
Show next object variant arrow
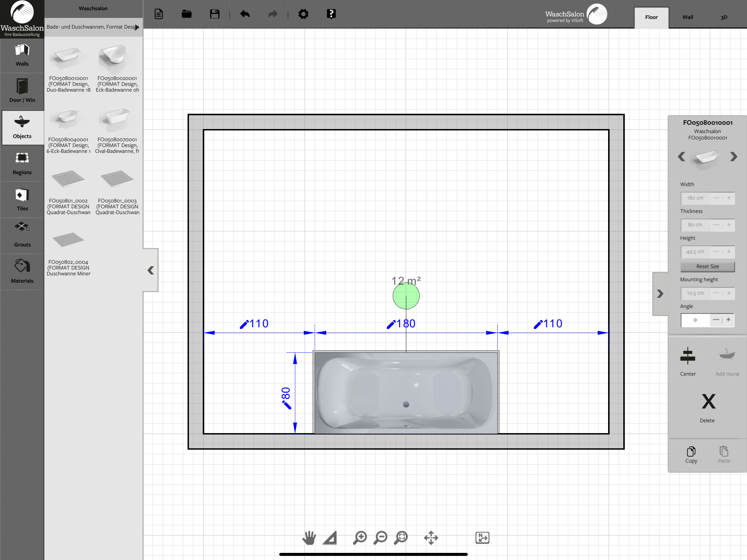(x=733, y=157)
